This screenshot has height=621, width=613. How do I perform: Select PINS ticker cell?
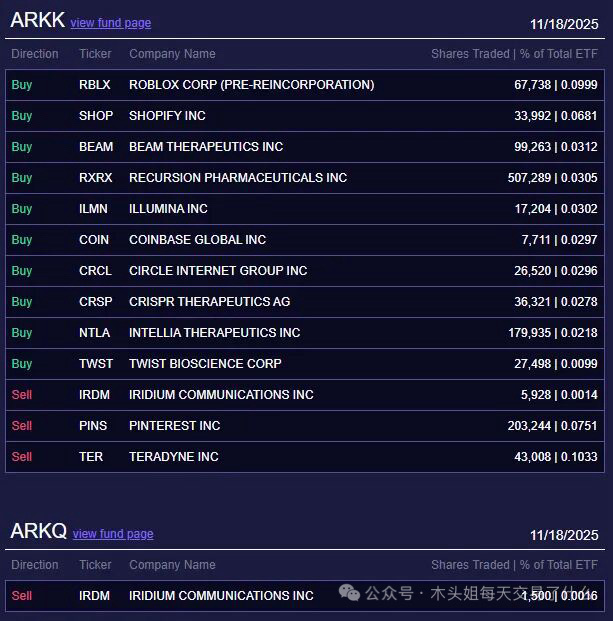click(x=93, y=426)
